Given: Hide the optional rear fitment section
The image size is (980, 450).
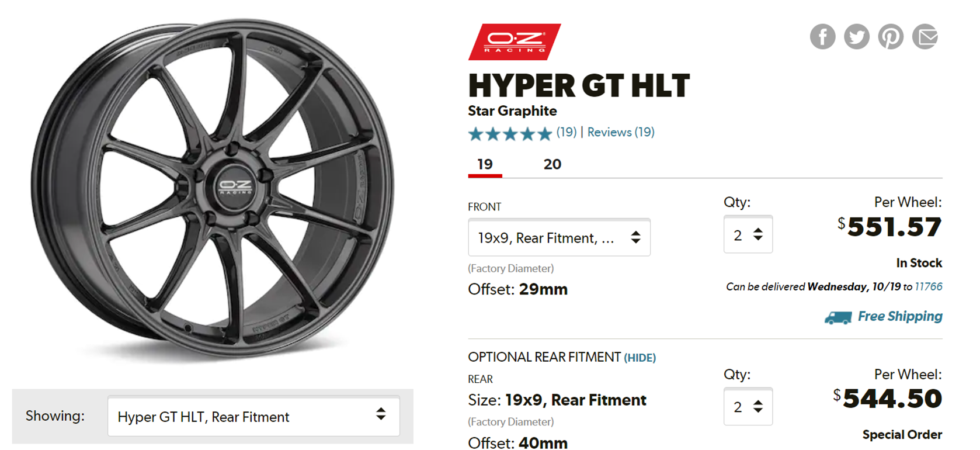Looking at the screenshot, I should 640,358.
